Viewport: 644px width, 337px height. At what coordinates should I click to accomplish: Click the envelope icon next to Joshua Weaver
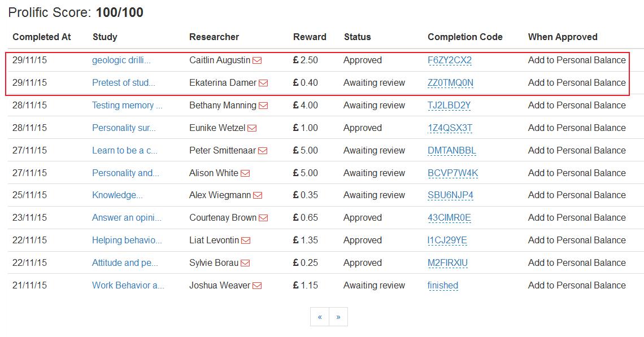(x=257, y=286)
